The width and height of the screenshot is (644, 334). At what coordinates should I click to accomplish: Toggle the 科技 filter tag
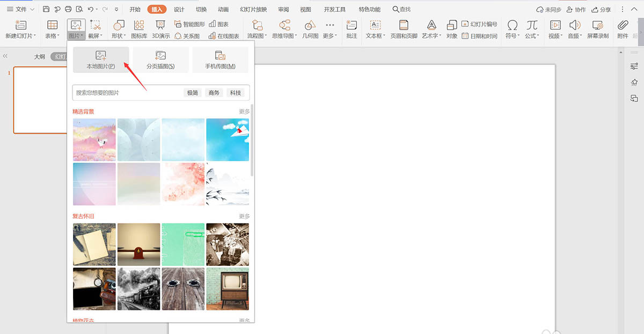[x=236, y=93]
